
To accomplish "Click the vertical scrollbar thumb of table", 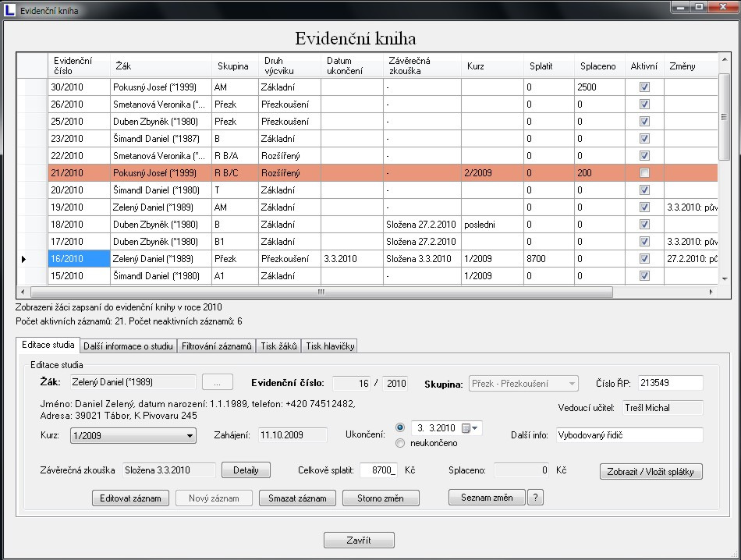I will (x=725, y=117).
